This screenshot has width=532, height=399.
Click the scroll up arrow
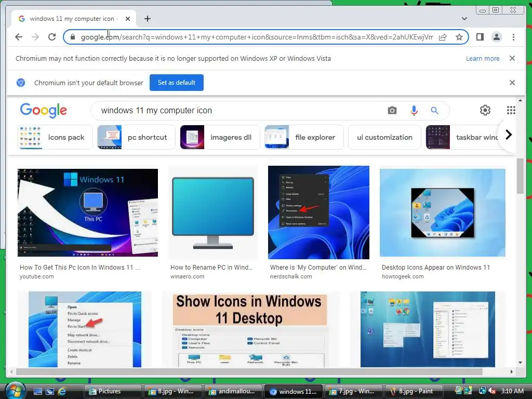click(x=520, y=100)
